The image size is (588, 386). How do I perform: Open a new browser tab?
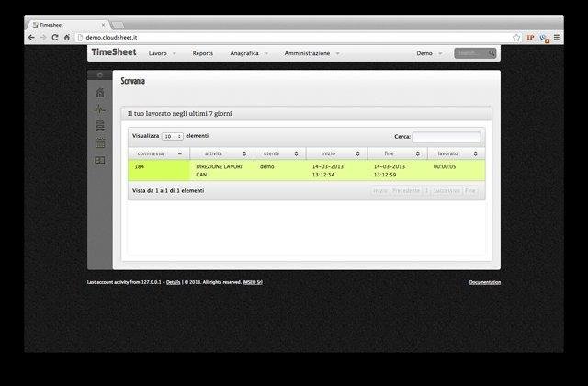118,25
